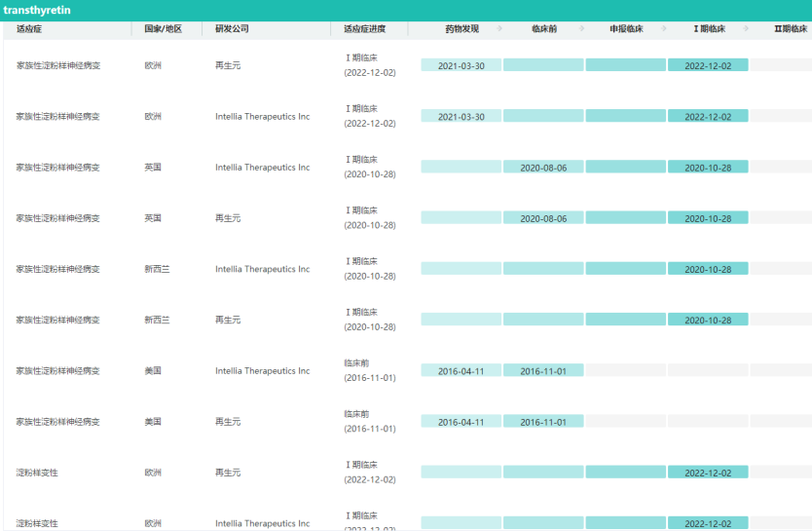Click 家族性淀粉样神经病变 in the 欧洲 再生元 row
The width and height of the screenshot is (812, 531).
pyautogui.click(x=58, y=65)
